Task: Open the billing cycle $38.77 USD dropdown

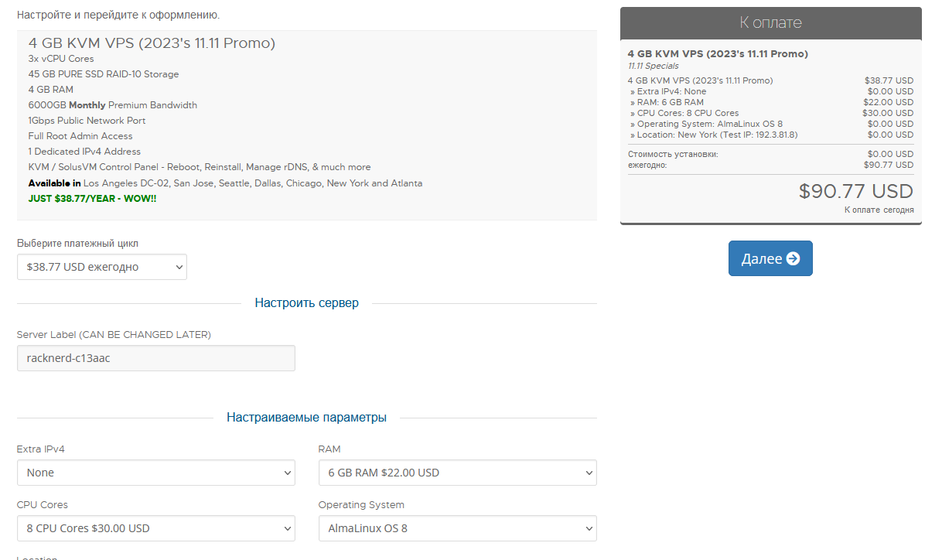Action: pyautogui.click(x=102, y=267)
